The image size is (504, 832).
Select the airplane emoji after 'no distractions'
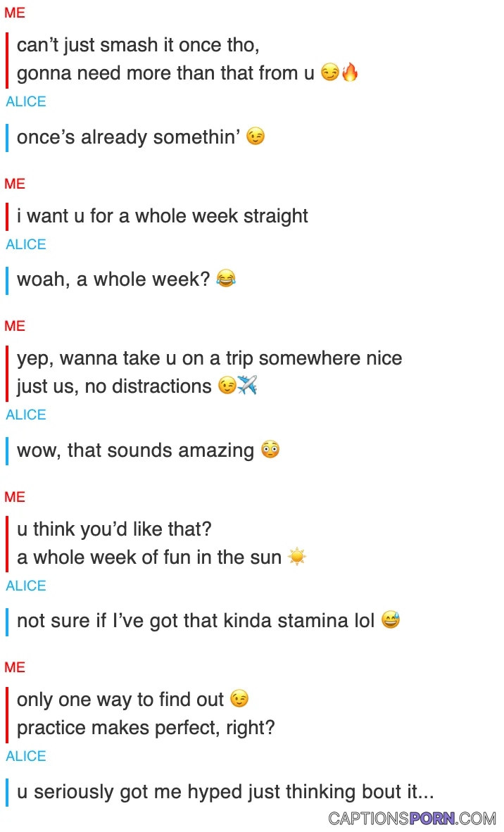[x=247, y=385]
